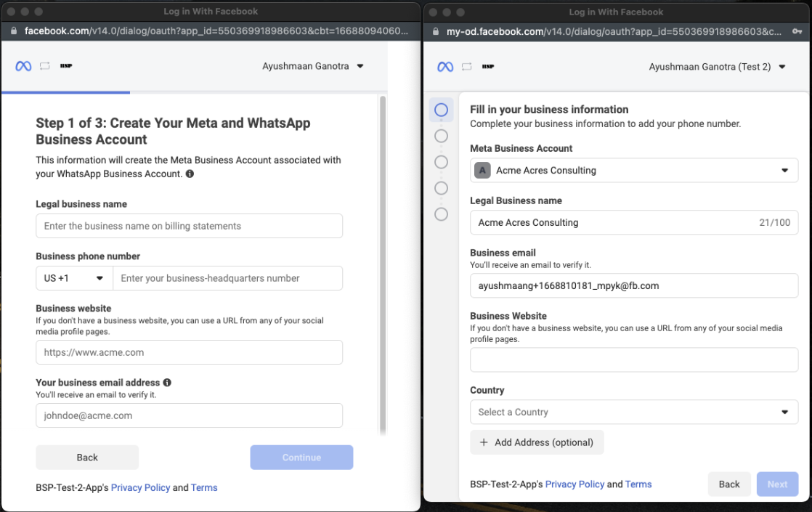Click info icon after WhatsApp Business Account description
The width and height of the screenshot is (812, 512).
[190, 174]
